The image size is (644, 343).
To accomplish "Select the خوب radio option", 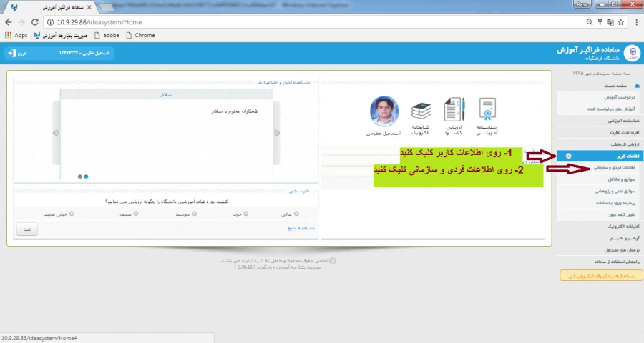I will click(246, 214).
